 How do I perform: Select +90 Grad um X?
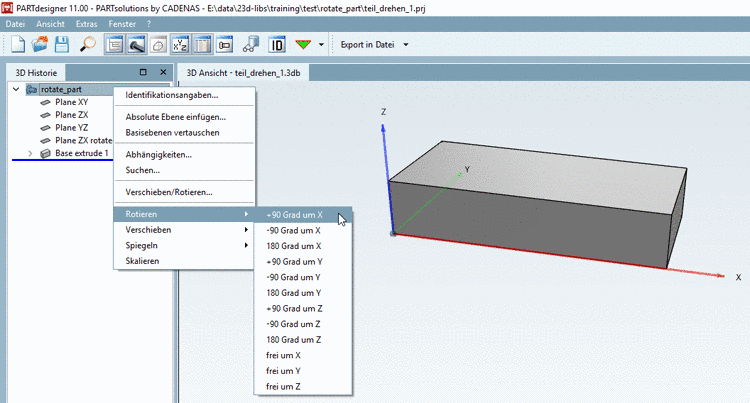303,215
